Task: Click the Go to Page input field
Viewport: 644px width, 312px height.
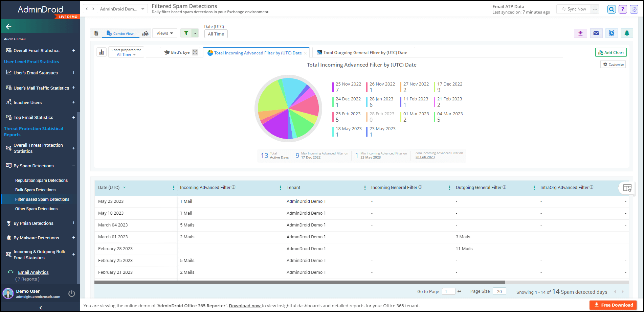Action: tap(448, 291)
